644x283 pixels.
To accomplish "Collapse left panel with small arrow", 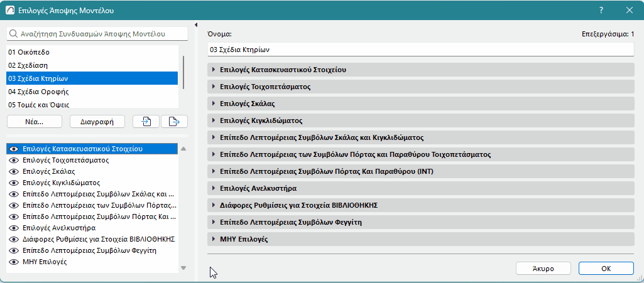I will tap(196, 24).
